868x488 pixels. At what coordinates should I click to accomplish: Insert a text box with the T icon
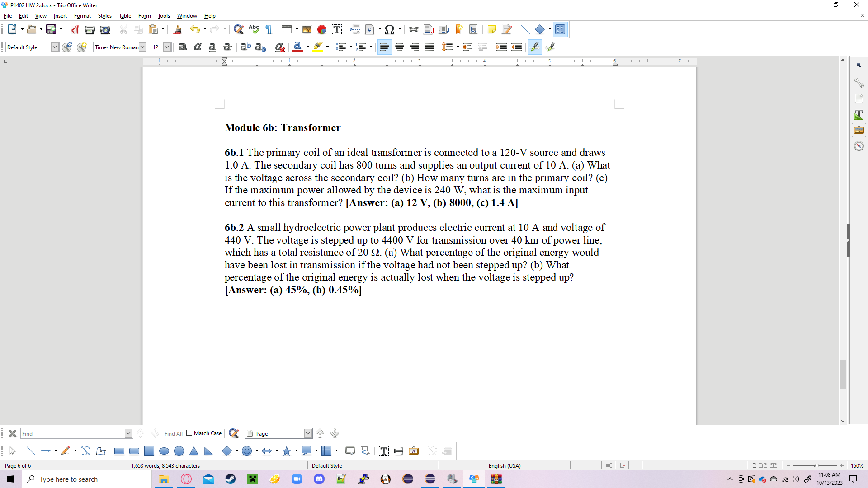337,29
